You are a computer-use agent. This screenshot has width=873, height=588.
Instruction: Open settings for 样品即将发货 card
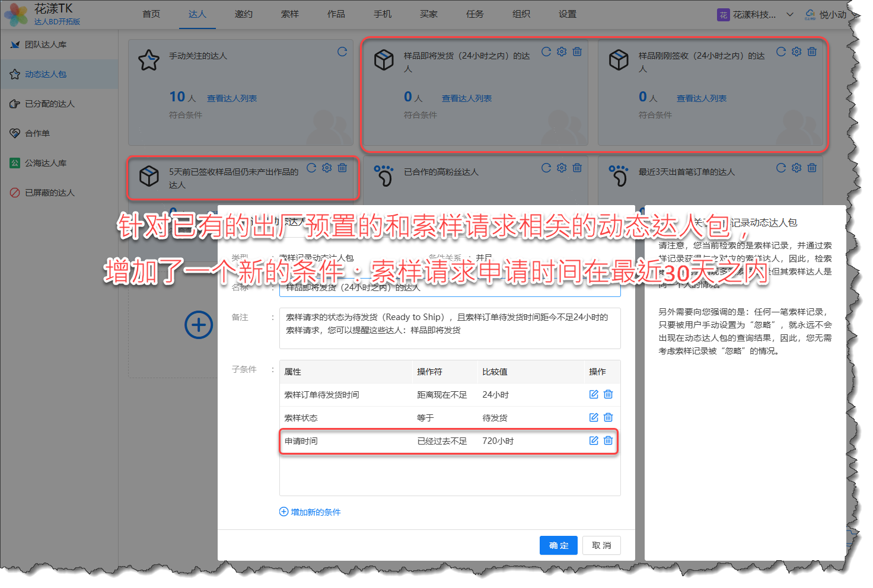pos(562,52)
